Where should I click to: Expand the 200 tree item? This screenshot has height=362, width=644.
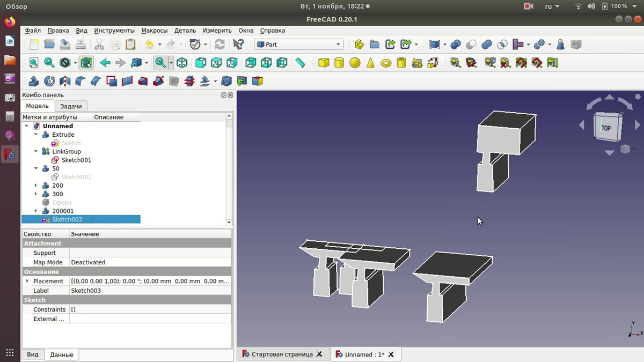click(36, 186)
